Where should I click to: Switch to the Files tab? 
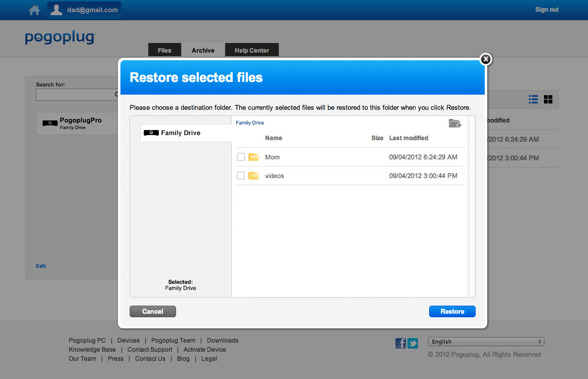pyautogui.click(x=164, y=51)
